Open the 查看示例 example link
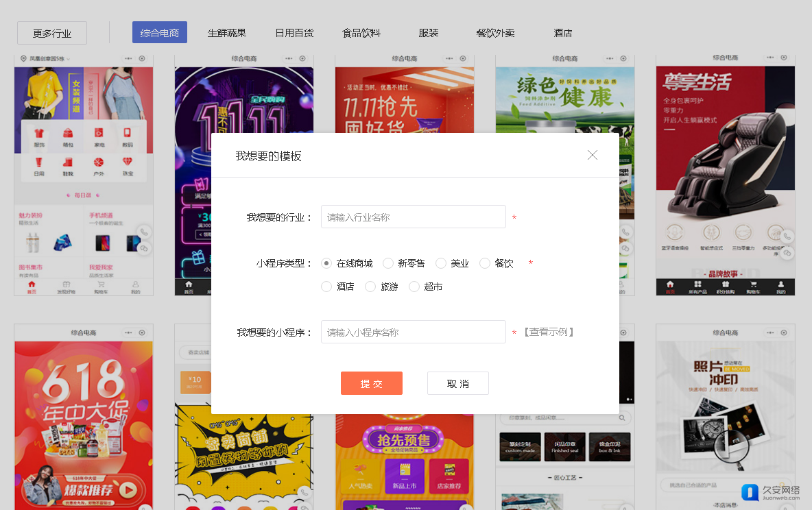The image size is (812, 510). coord(549,332)
